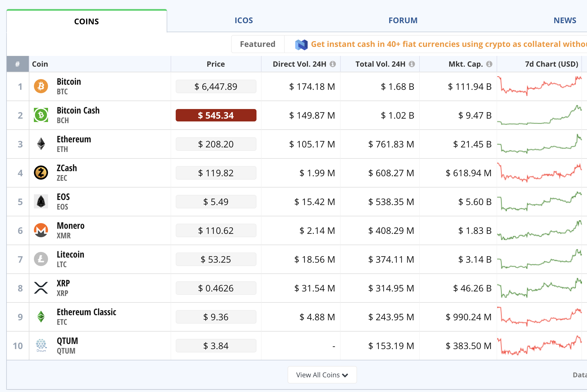The height and width of the screenshot is (392, 587).
Task: Open the NEWS tab
Action: click(565, 20)
